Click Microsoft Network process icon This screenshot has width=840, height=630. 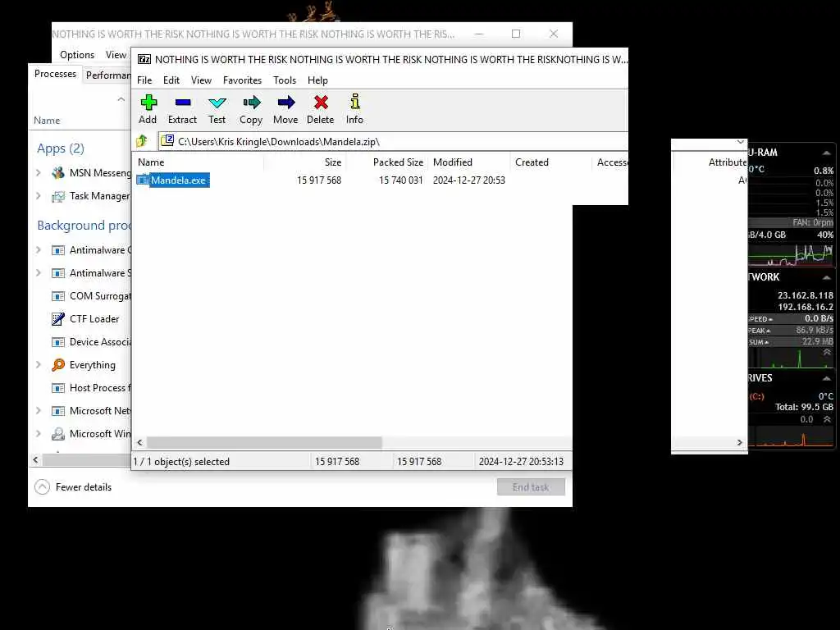pos(58,411)
